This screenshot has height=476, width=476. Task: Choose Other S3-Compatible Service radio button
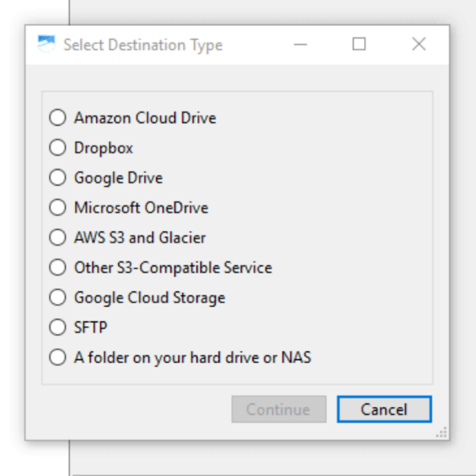[57, 267]
